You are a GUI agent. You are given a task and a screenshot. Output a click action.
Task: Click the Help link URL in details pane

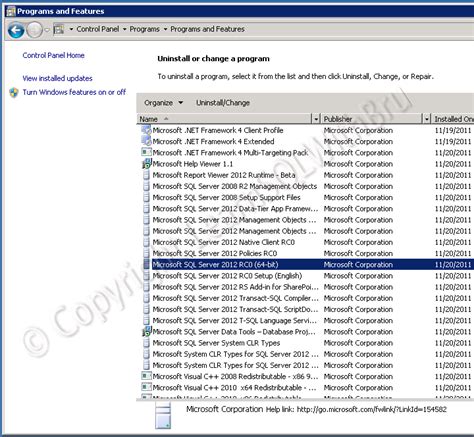(371, 409)
